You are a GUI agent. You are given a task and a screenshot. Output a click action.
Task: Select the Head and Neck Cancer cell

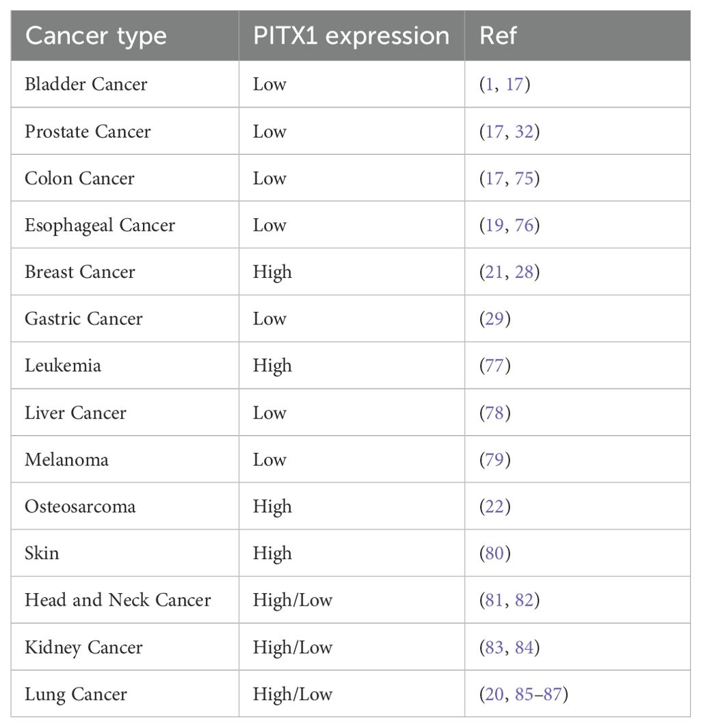pyautogui.click(x=124, y=600)
